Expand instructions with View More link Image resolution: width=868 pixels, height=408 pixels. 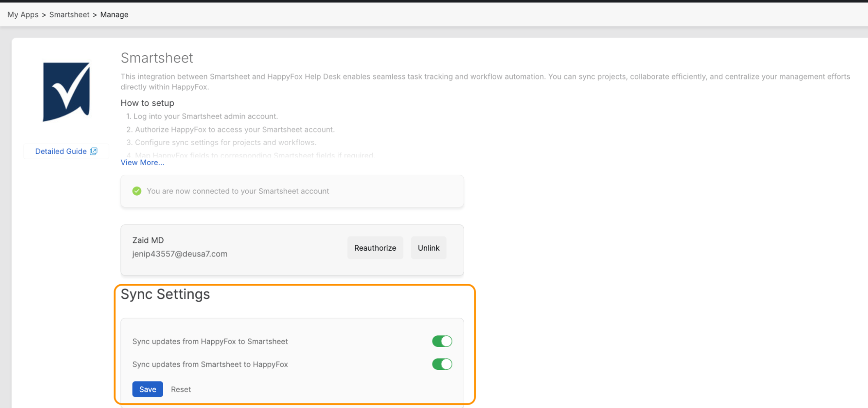(x=142, y=163)
